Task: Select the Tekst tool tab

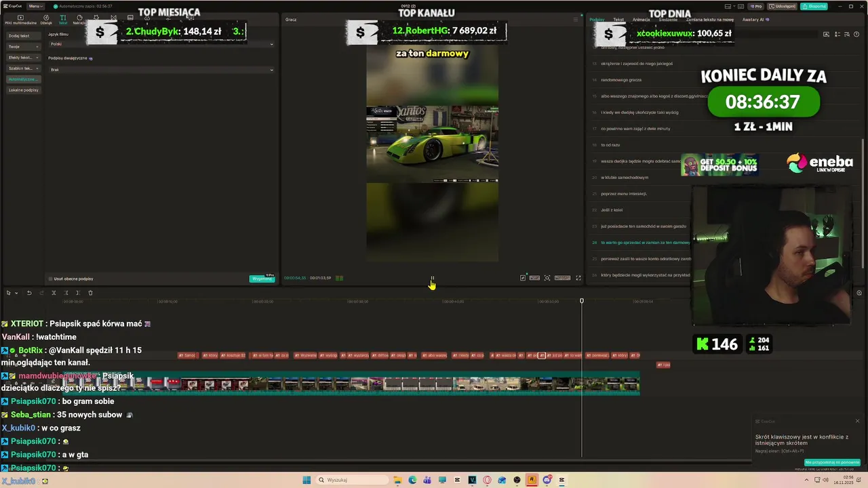Action: coord(62,20)
